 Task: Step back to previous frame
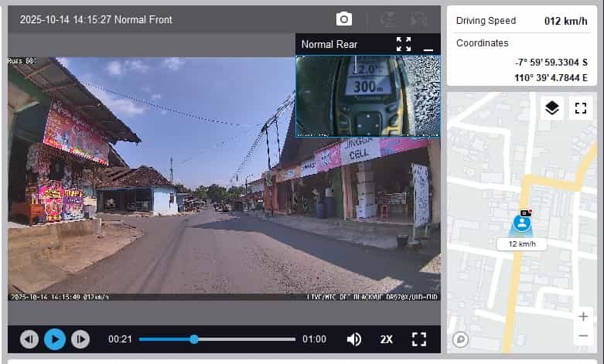(29, 338)
